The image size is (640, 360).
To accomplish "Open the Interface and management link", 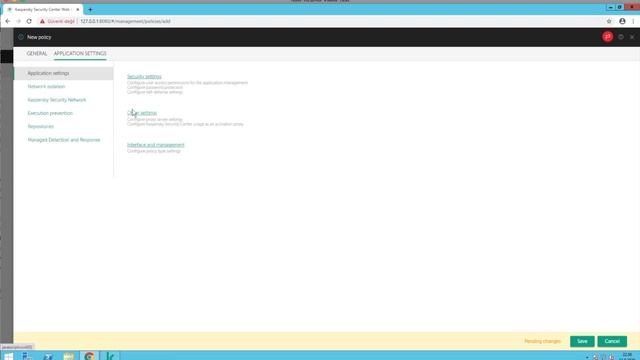I will coord(156,145).
